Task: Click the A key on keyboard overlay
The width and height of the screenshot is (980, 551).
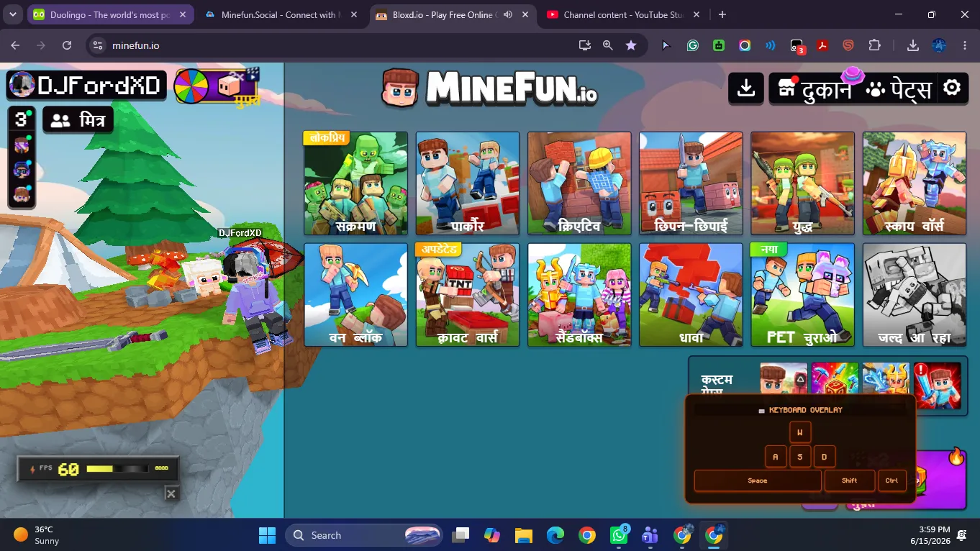Action: (x=776, y=456)
